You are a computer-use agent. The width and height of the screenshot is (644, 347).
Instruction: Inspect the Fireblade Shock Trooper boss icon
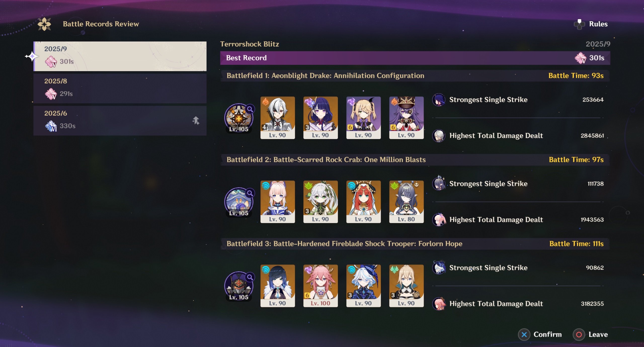(x=239, y=286)
